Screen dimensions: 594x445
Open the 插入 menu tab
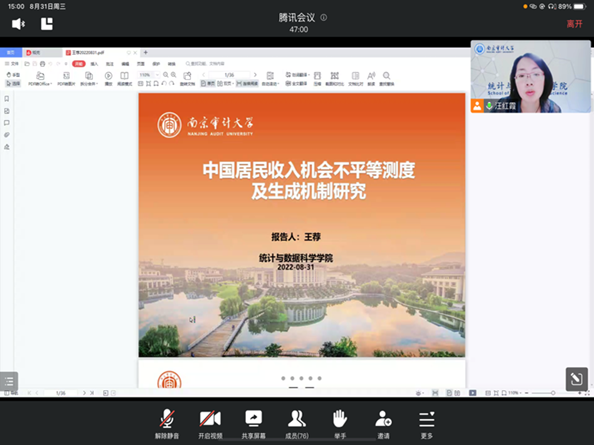[x=94, y=64]
